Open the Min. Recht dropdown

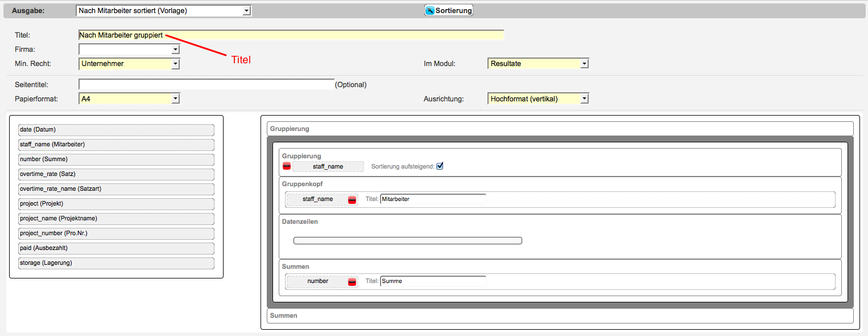point(129,64)
